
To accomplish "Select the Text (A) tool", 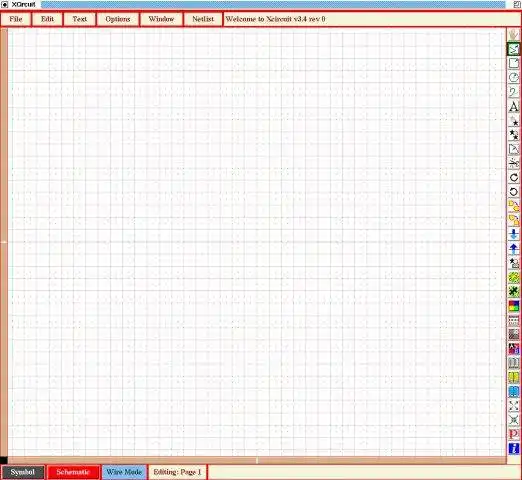I will [514, 107].
